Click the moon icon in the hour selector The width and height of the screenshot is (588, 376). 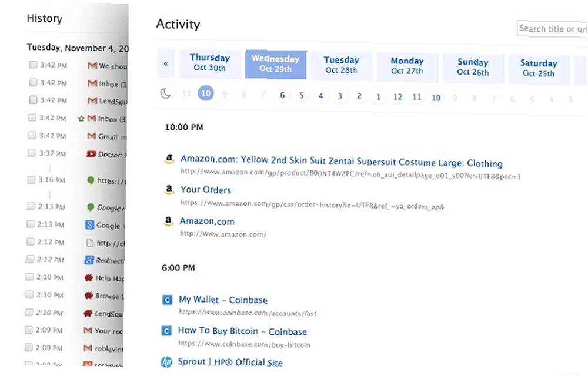165,93
